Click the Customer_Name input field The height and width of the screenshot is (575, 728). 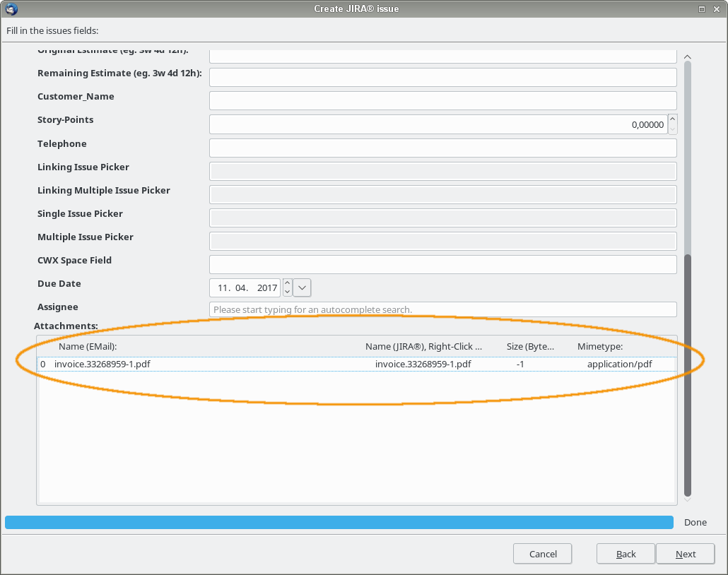click(x=443, y=100)
